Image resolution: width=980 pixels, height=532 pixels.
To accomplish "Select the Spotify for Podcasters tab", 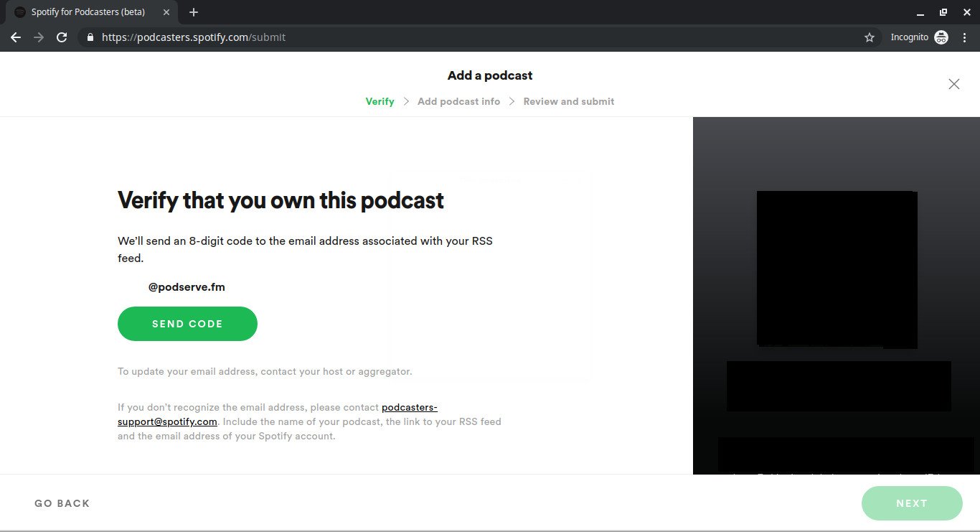I will [92, 12].
